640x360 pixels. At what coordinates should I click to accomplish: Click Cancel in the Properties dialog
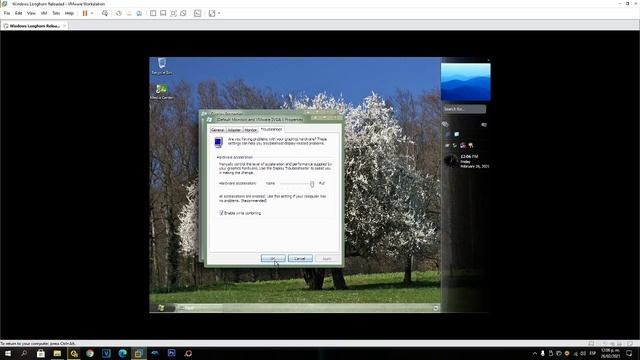[300, 258]
